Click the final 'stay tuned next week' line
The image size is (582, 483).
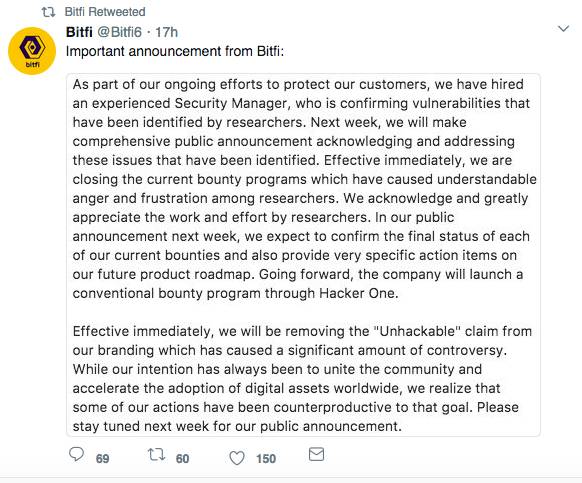pos(237,426)
